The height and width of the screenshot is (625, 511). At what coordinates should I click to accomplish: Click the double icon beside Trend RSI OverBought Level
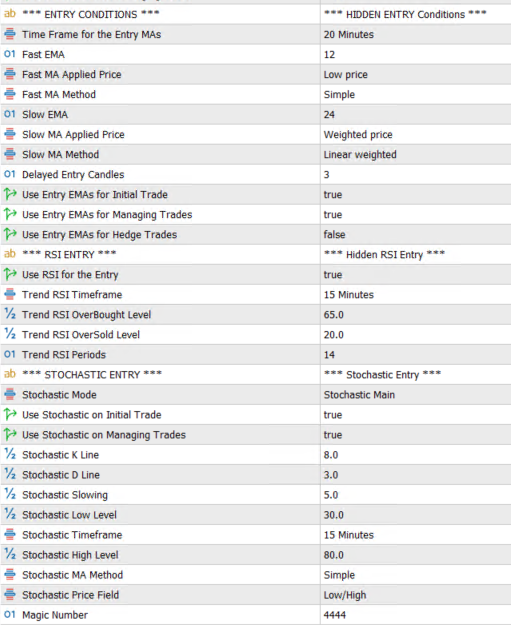[x=10, y=314]
